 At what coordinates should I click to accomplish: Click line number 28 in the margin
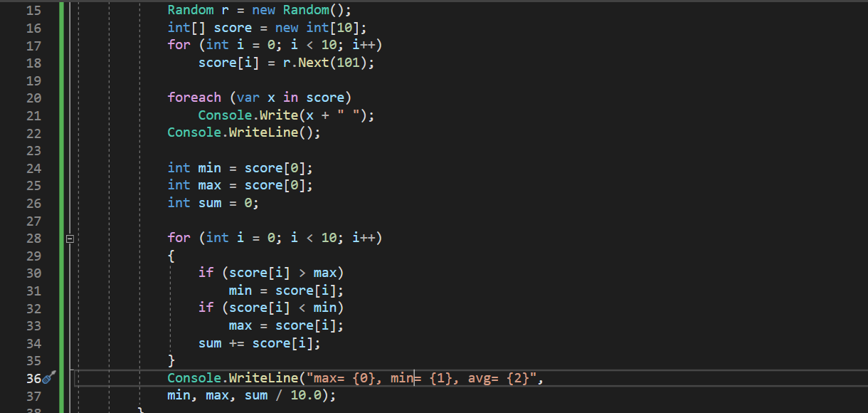(33, 238)
